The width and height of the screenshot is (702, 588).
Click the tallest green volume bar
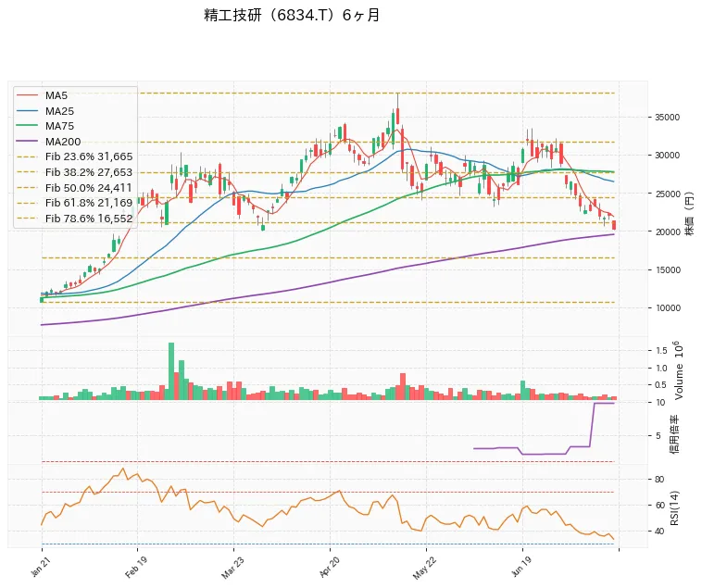pos(171,371)
